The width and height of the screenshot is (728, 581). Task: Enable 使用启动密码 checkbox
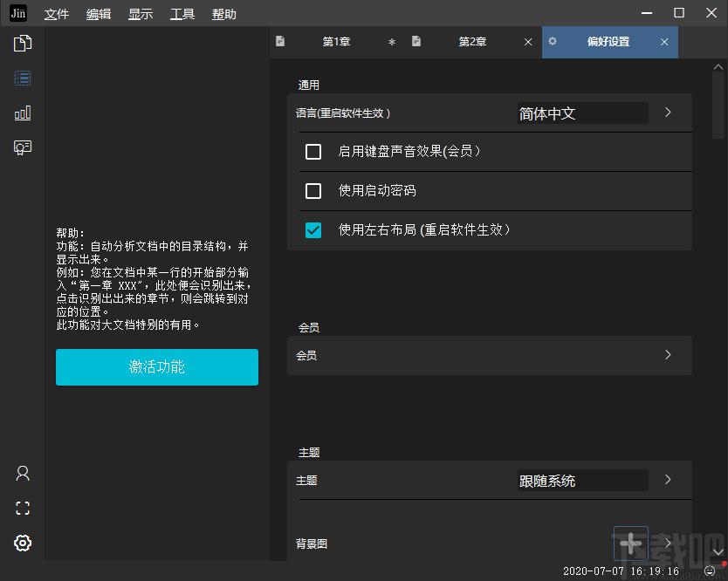pyautogui.click(x=313, y=191)
